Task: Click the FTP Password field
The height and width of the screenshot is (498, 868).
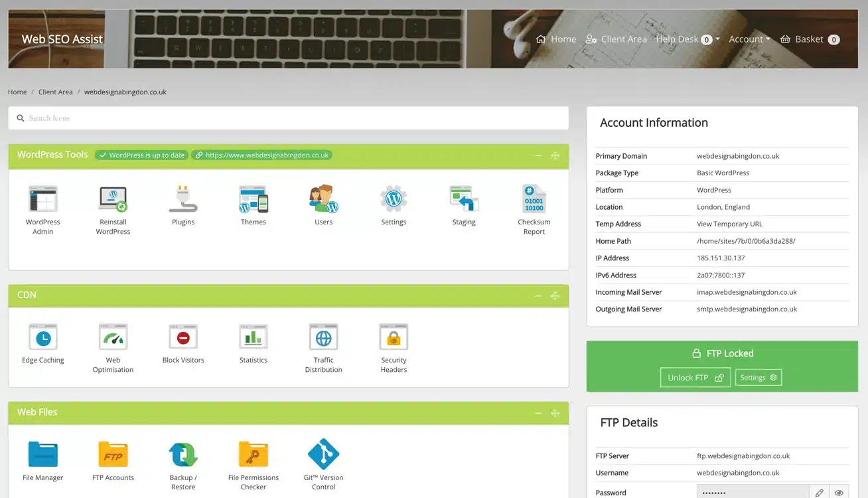Action: click(753, 493)
